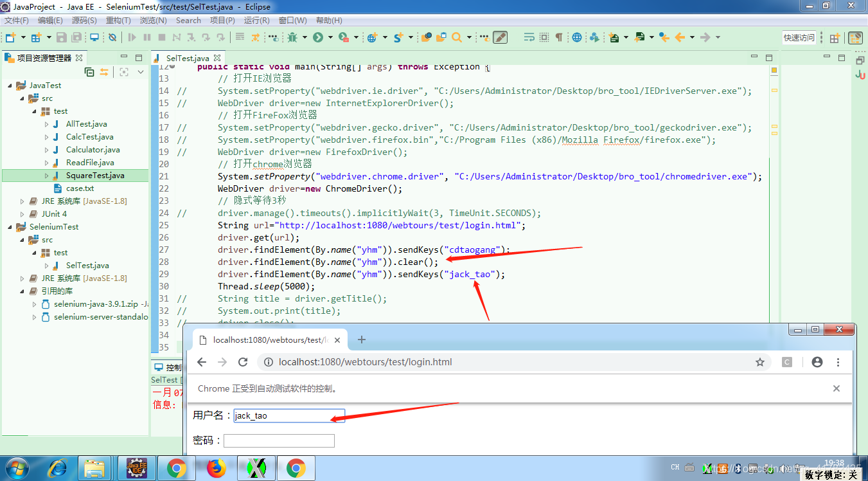Collapse the SeleniumTest project node

click(x=10, y=227)
